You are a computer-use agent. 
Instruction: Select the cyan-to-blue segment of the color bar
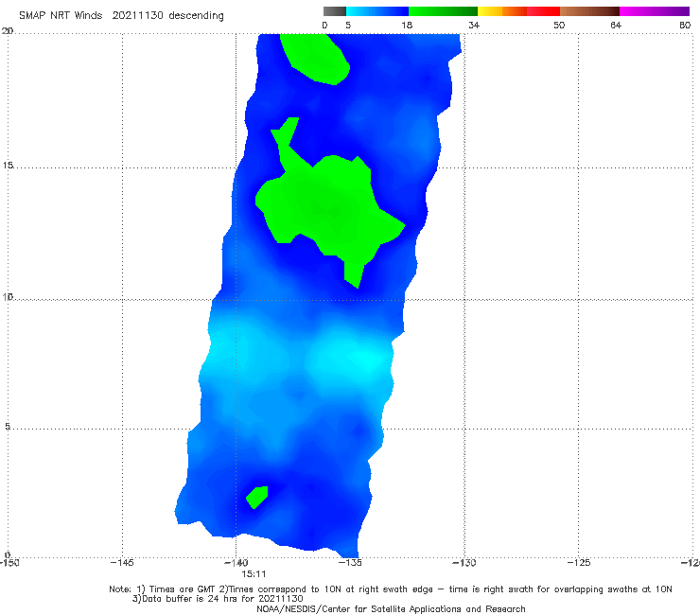[377, 11]
